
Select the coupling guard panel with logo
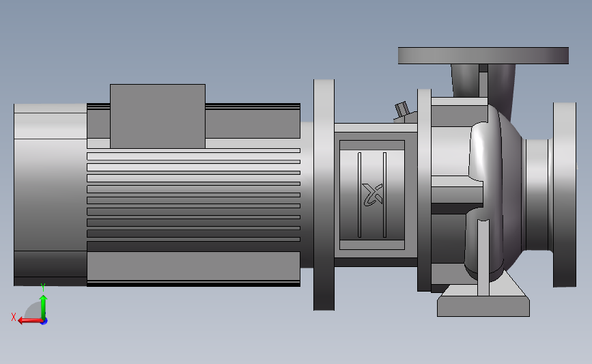tap(372, 195)
